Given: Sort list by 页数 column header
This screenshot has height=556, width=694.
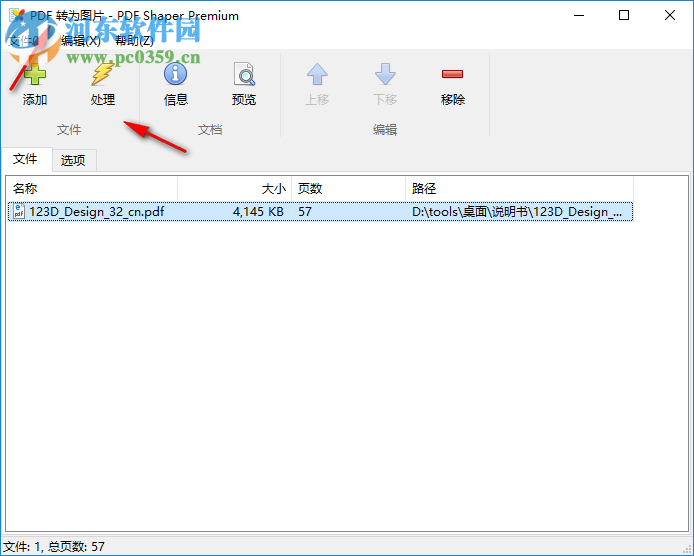Looking at the screenshot, I should 349,189.
